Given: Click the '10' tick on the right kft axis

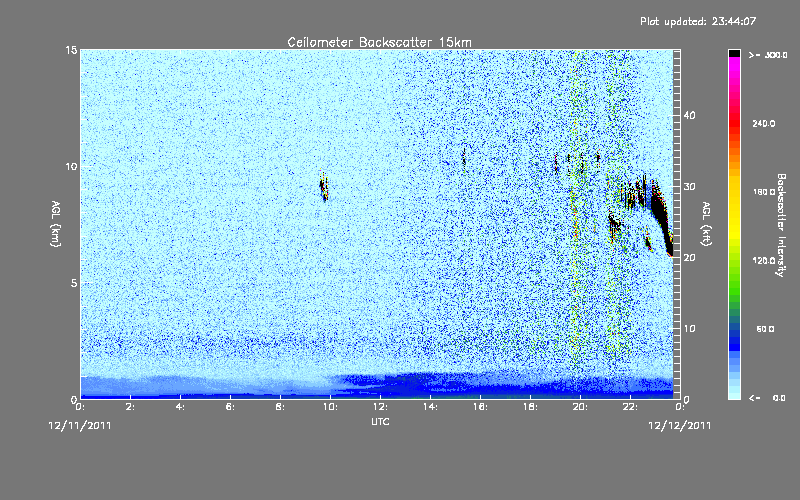Looking at the screenshot, I should 689,329.
